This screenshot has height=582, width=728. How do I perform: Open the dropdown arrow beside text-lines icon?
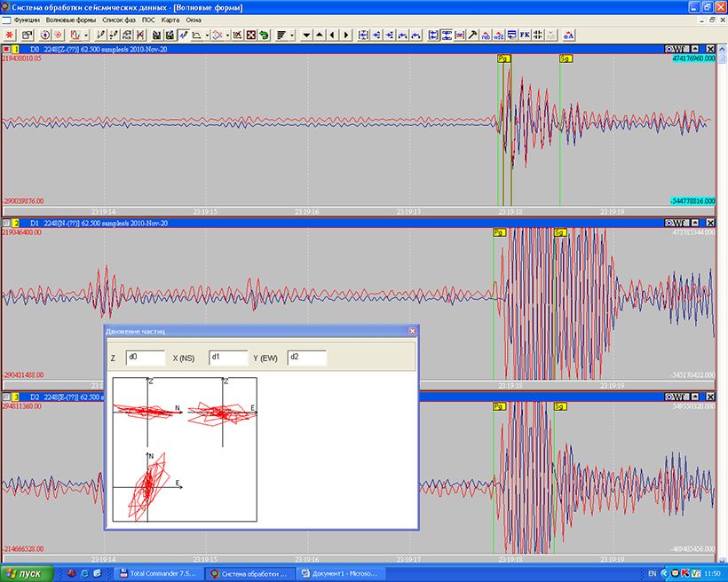[292, 35]
